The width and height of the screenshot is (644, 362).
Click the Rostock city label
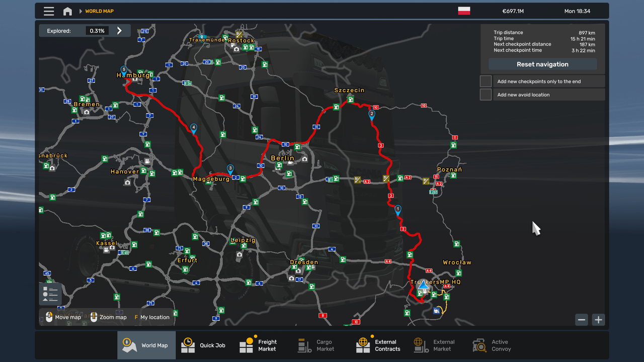pyautogui.click(x=242, y=40)
